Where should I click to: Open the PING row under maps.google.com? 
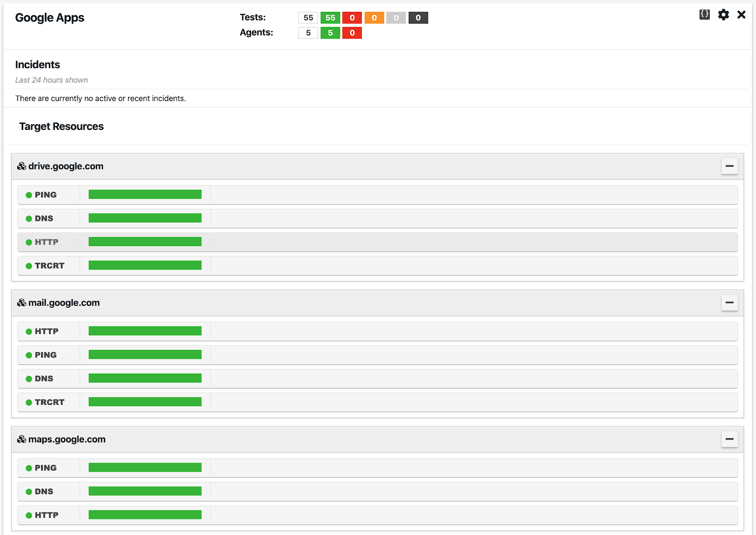click(x=378, y=468)
